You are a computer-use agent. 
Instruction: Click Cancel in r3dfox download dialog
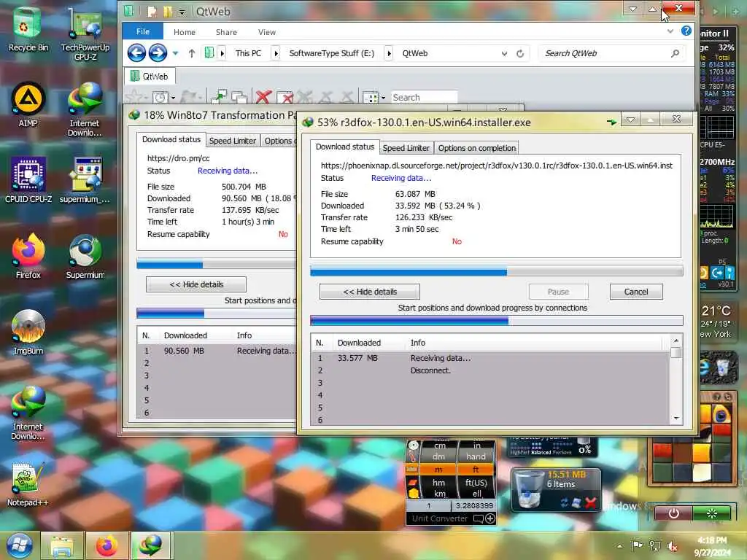[636, 292]
